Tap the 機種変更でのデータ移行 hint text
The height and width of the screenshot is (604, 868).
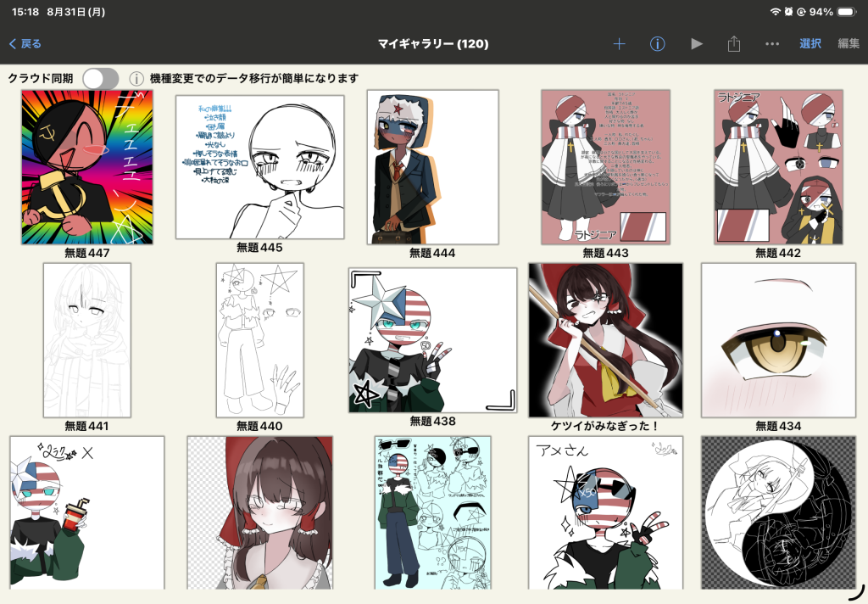[254, 79]
